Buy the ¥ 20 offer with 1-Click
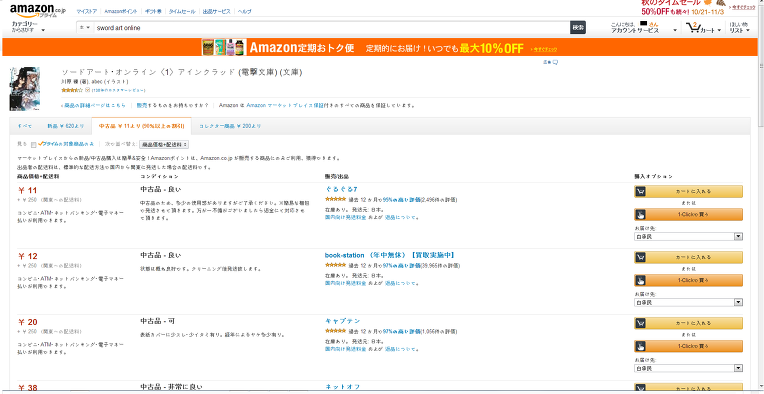Screen dimensions: 764x394 pyautogui.click(x=688, y=346)
